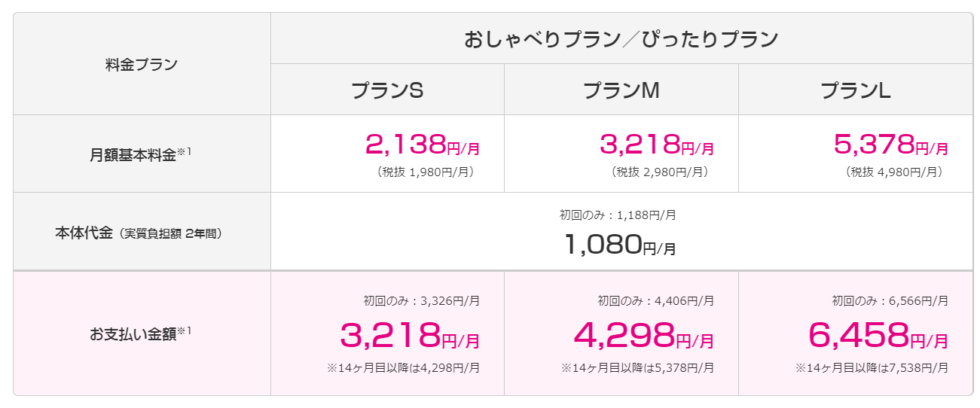Click the 5,378円/月 price

click(890, 143)
